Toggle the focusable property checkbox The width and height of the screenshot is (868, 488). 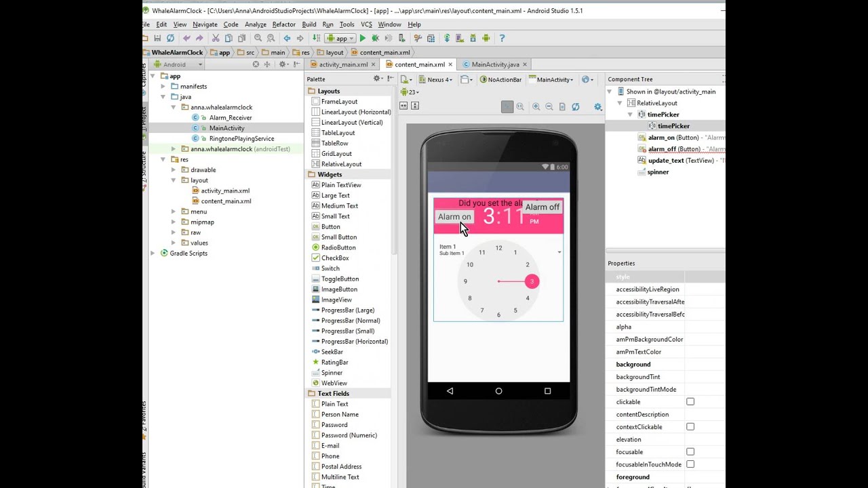690,452
